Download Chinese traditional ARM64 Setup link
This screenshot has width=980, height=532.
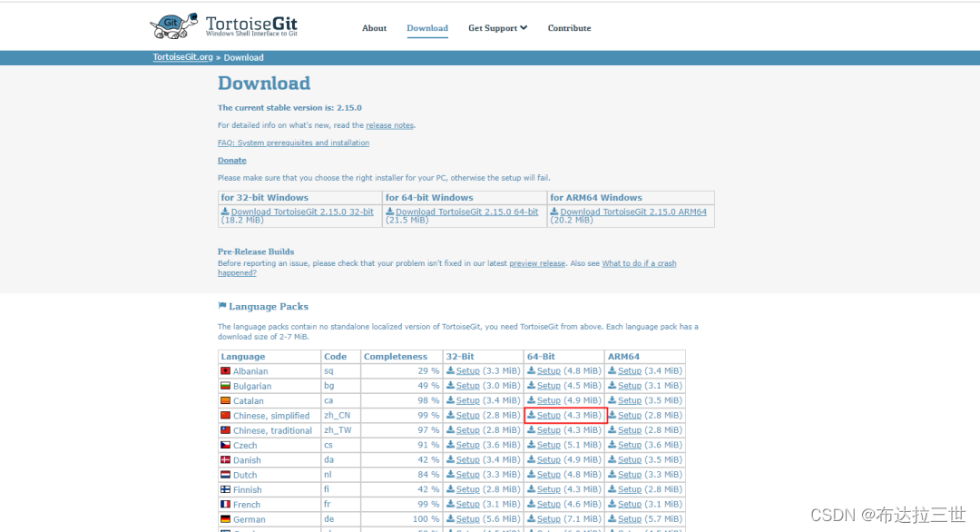[x=630, y=430]
